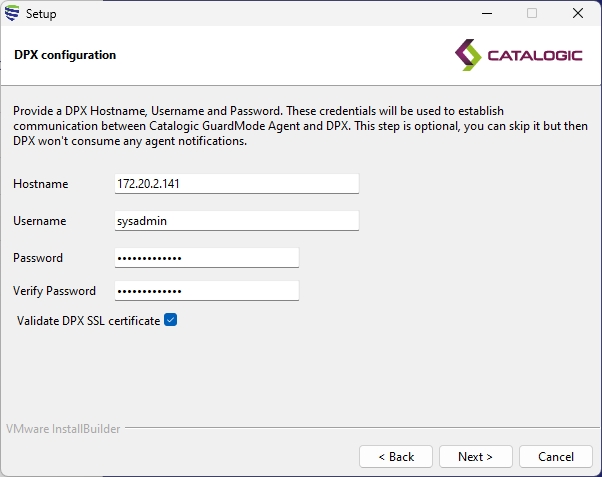Click the Username label text
Screen dimensions: 602x477
tap(40, 221)
